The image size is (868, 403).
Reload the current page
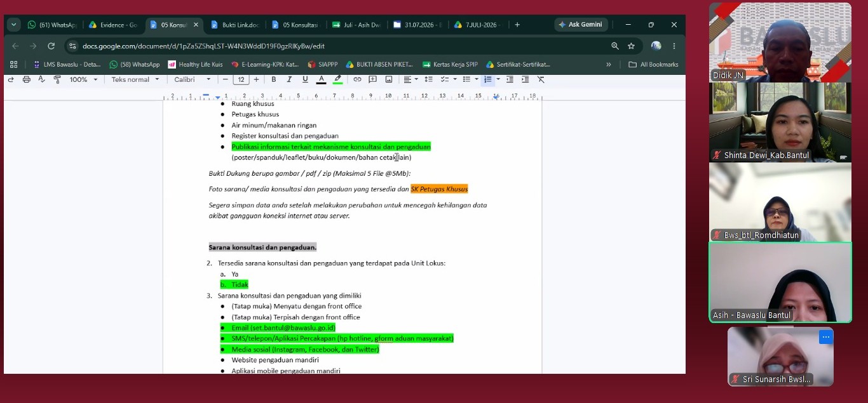pos(51,46)
